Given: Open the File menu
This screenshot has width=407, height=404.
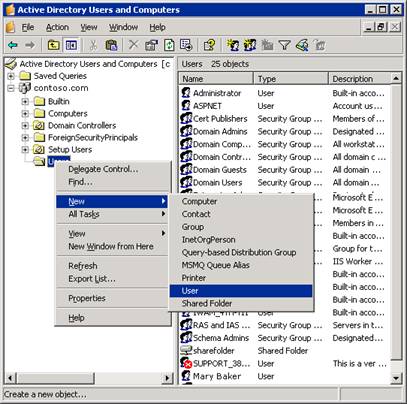Looking at the screenshot, I should (x=28, y=27).
